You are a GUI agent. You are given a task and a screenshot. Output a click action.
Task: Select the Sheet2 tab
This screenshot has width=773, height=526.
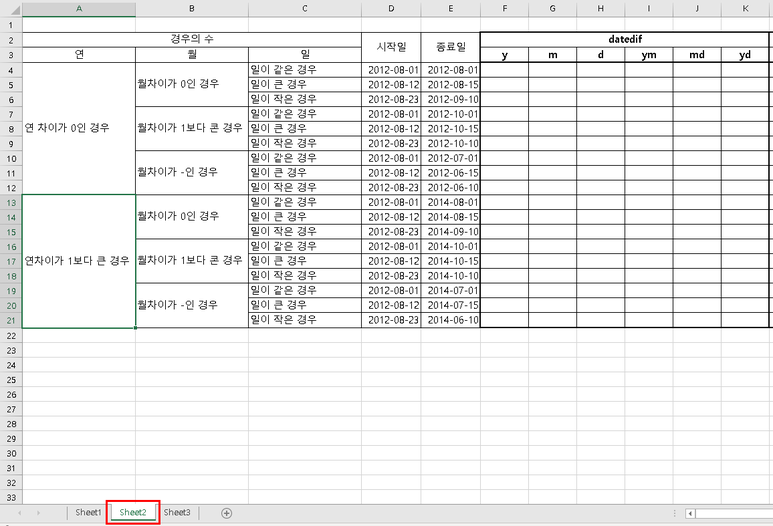tap(133, 513)
